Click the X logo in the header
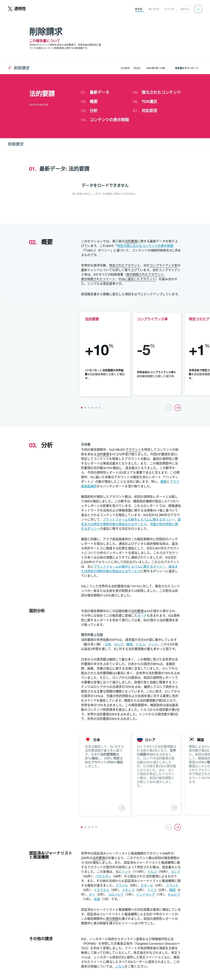The height and width of the screenshot is (980, 210). (x=10, y=9)
